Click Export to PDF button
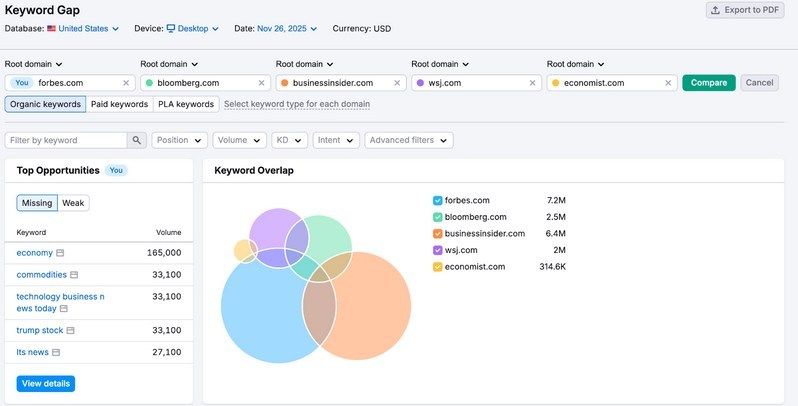 pos(745,10)
